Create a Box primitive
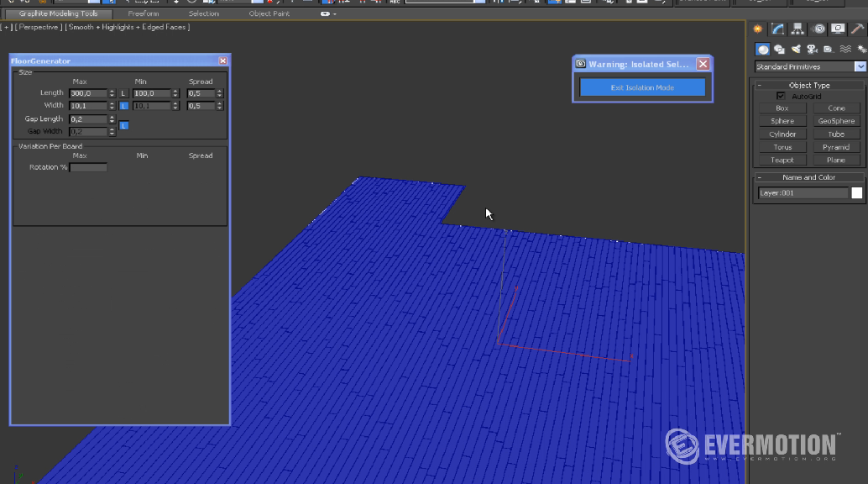 [782, 108]
